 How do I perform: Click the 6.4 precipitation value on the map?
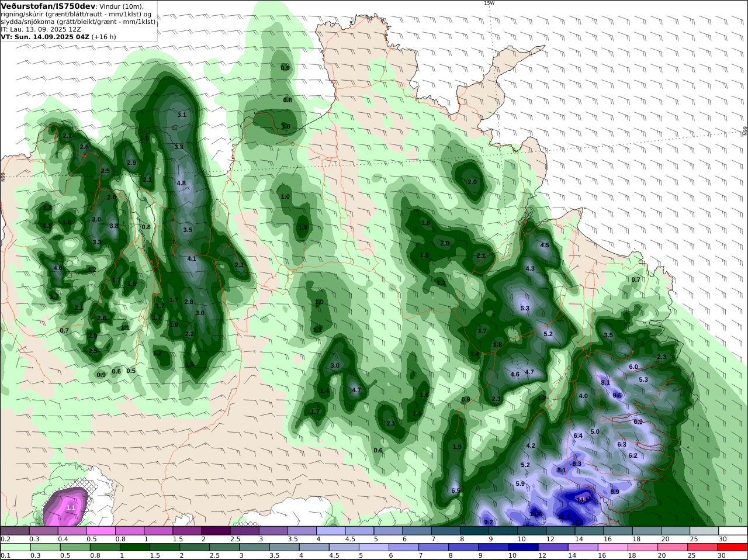[x=578, y=435]
